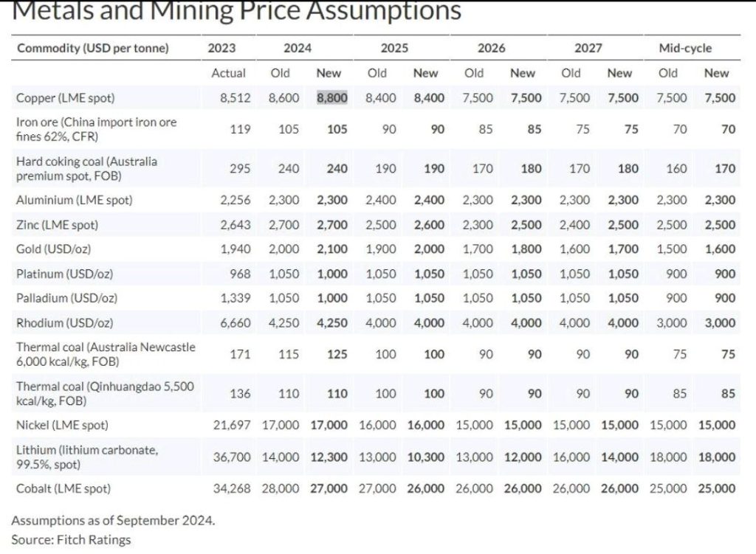
Task: Click Assumptions as of September 2024 note
Action: pos(113,520)
